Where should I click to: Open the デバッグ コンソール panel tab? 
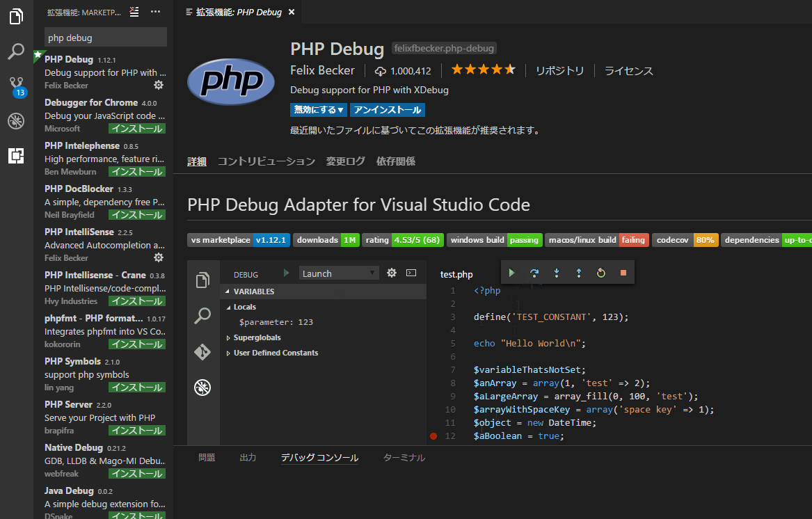(319, 458)
